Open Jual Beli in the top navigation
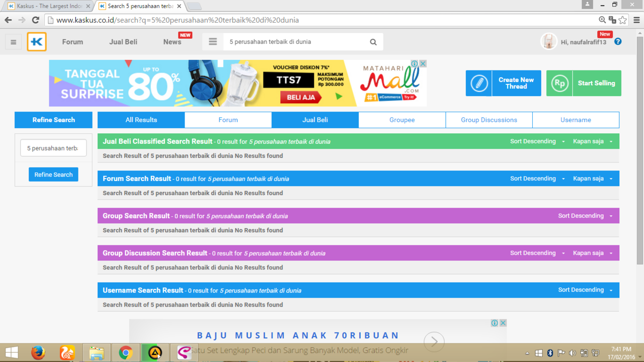 (x=123, y=42)
